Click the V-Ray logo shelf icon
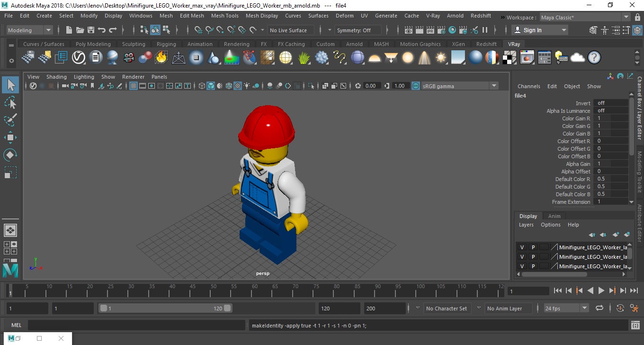 click(78, 58)
